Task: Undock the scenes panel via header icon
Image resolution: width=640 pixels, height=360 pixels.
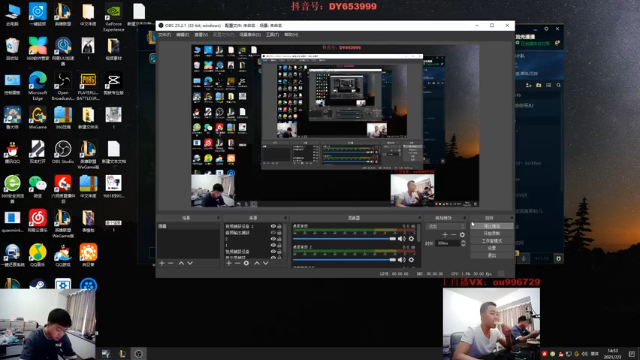Action: point(218,218)
